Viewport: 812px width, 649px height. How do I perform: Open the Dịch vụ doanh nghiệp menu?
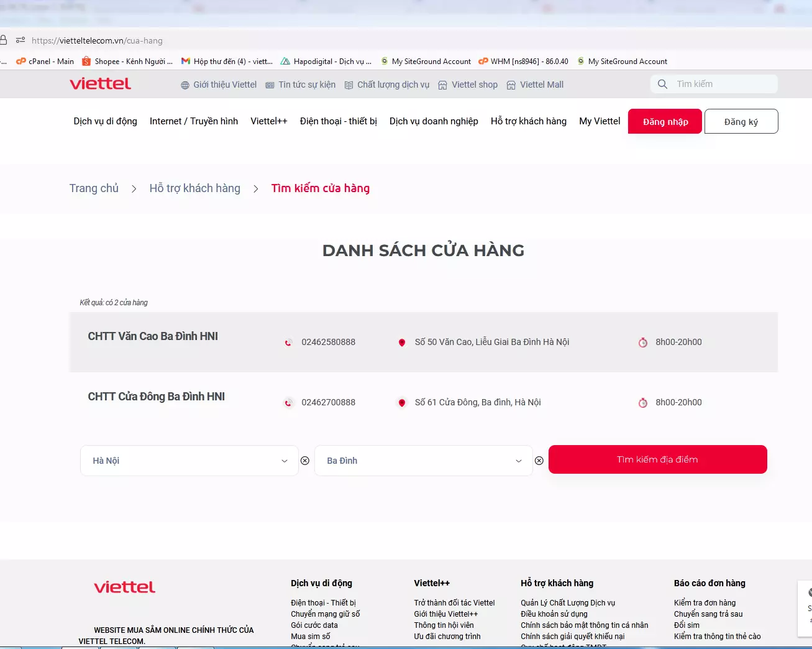point(434,121)
